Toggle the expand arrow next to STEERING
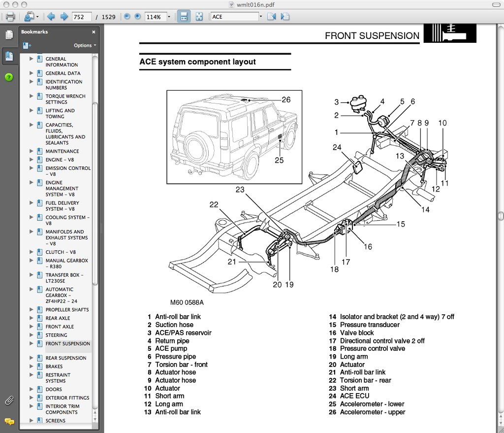The height and width of the screenshot is (433, 504). 32,335
